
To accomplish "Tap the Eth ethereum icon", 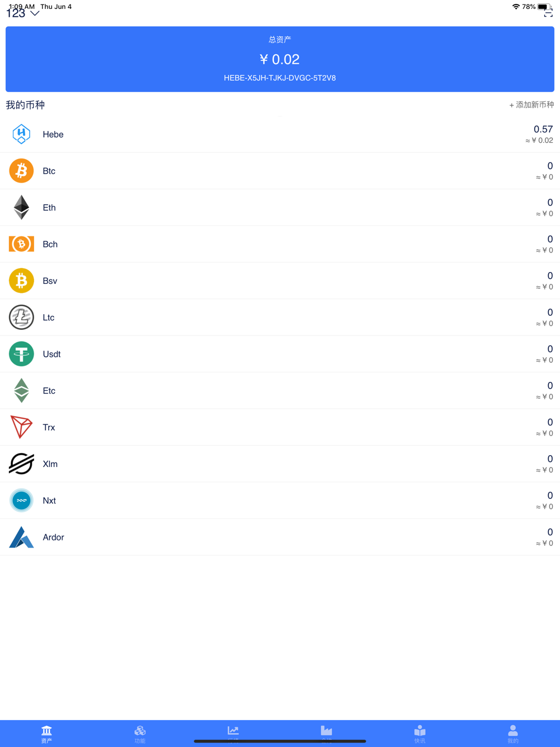I will [x=21, y=207].
